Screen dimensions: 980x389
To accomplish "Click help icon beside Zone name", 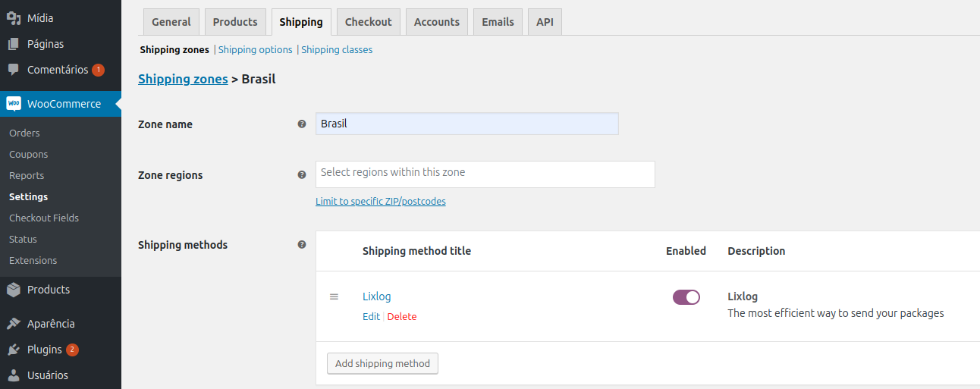I will [x=302, y=124].
